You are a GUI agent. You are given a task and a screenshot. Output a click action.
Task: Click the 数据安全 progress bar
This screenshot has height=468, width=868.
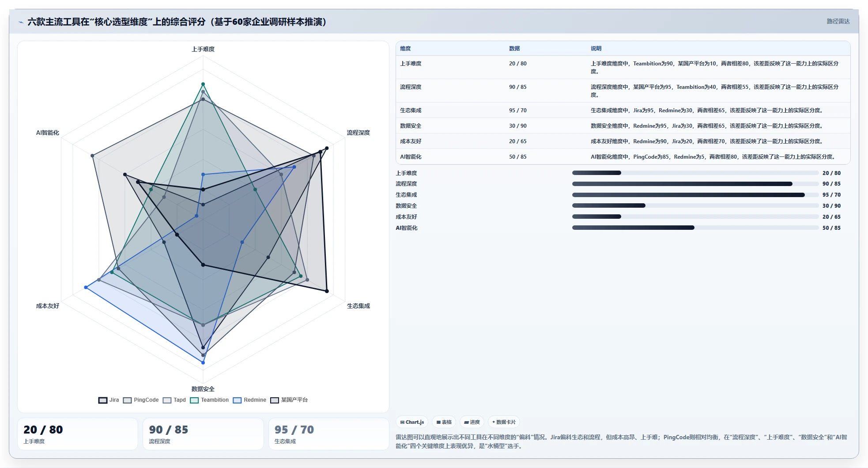coord(695,205)
